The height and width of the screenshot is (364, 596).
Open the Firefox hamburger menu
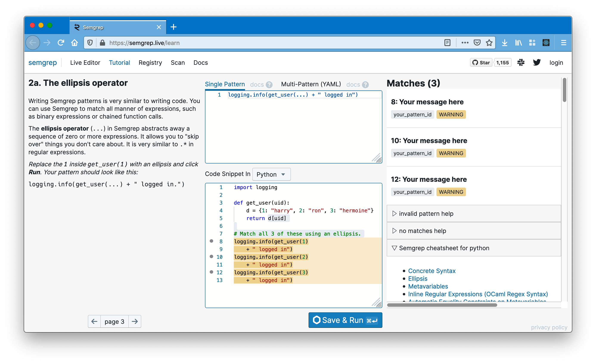563,43
